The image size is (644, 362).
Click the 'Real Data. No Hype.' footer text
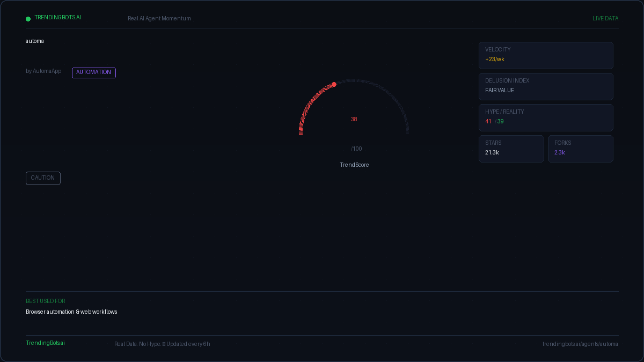point(137,344)
